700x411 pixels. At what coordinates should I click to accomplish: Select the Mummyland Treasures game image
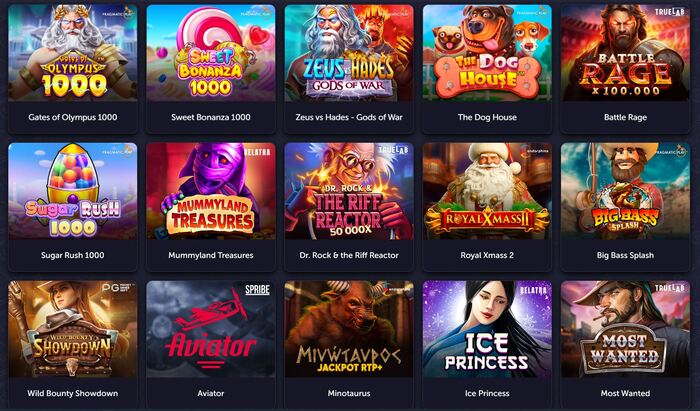click(x=211, y=191)
